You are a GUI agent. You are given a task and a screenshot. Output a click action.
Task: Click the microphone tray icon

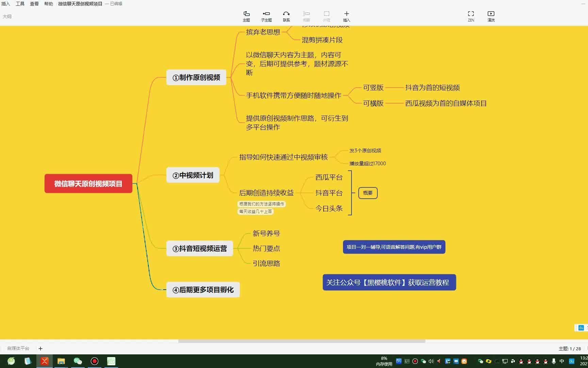pos(554,361)
